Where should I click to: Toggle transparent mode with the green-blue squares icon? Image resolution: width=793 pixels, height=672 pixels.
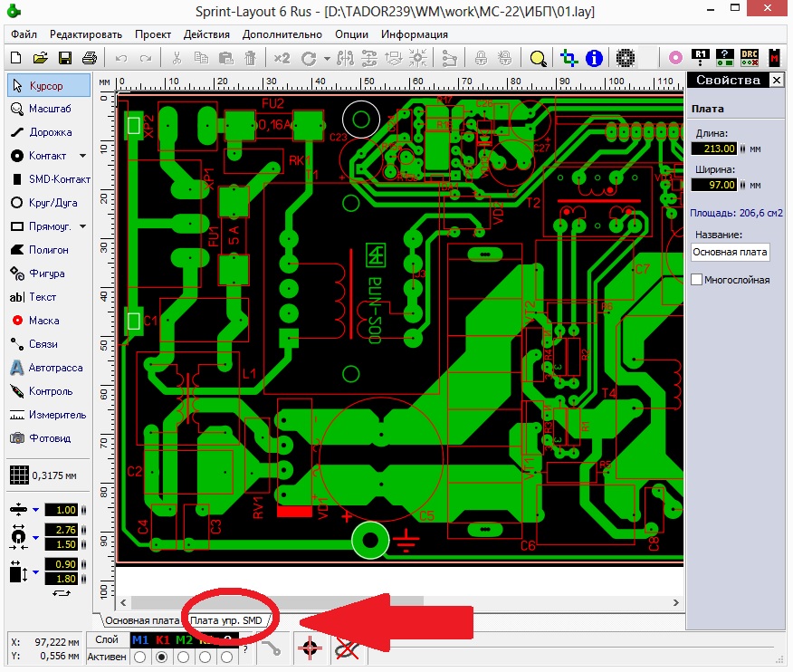click(x=569, y=58)
